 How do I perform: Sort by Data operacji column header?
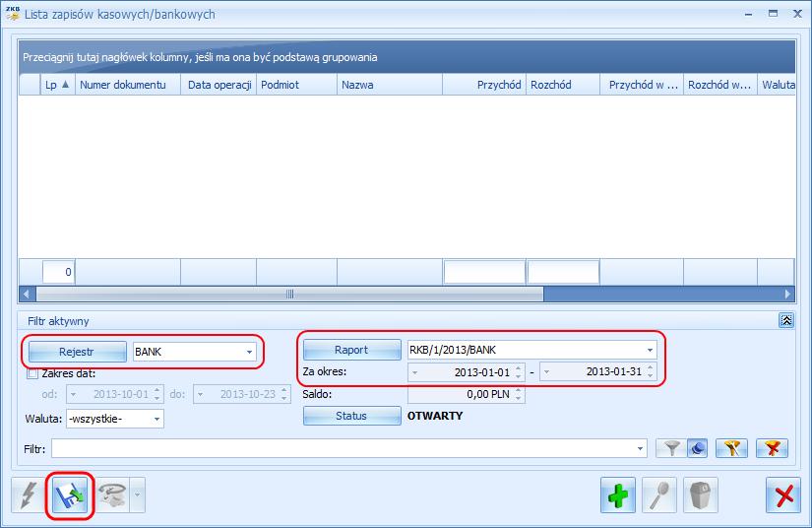(219, 85)
